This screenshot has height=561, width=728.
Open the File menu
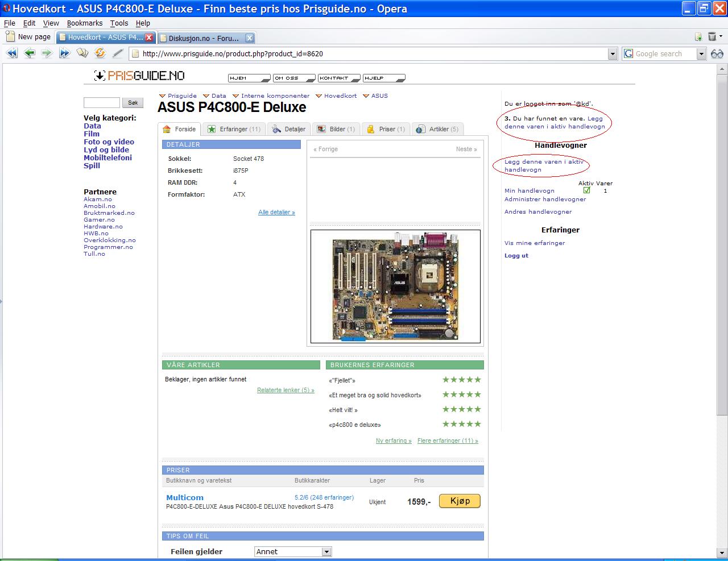coord(10,23)
